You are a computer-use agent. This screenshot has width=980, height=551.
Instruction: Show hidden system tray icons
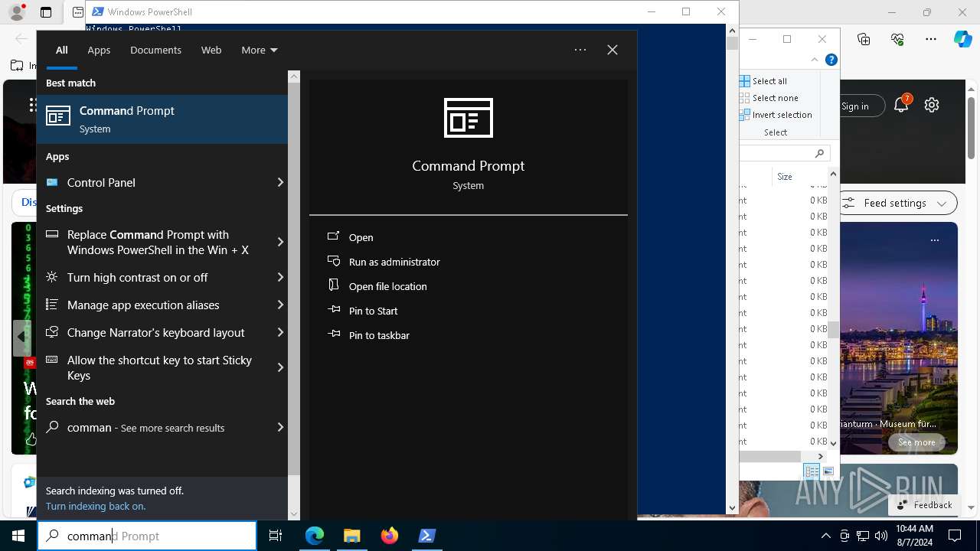click(825, 536)
